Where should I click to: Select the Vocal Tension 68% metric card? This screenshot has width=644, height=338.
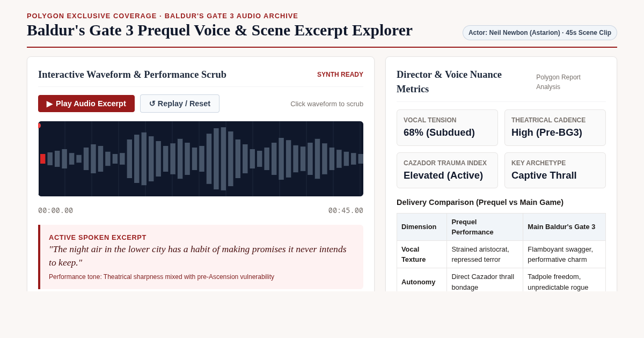point(447,128)
